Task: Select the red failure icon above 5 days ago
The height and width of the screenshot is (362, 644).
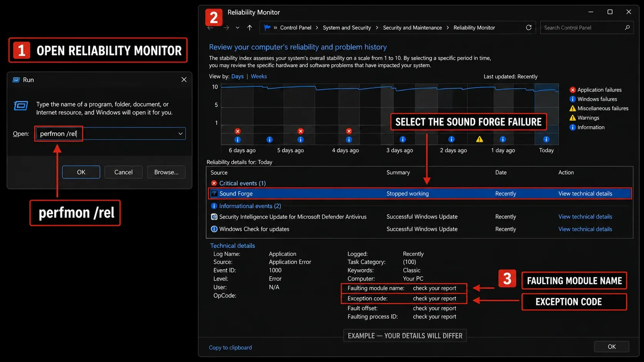Action: coord(301,131)
